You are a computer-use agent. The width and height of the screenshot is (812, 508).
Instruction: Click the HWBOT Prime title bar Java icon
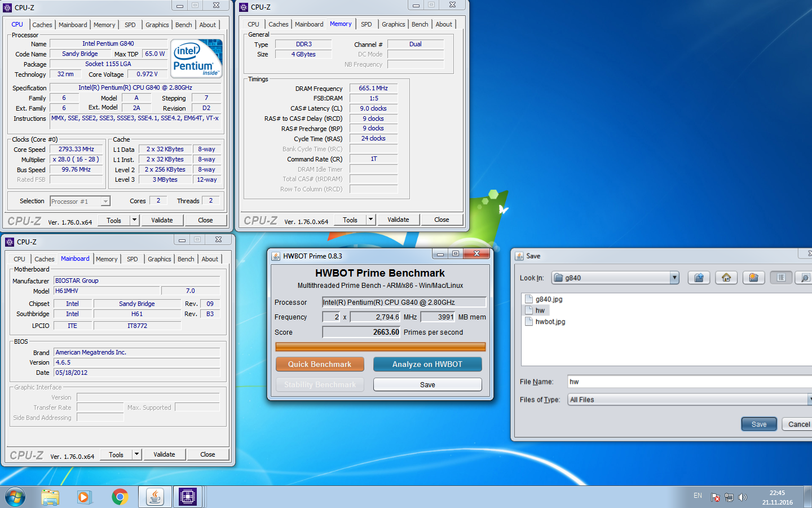click(x=276, y=256)
